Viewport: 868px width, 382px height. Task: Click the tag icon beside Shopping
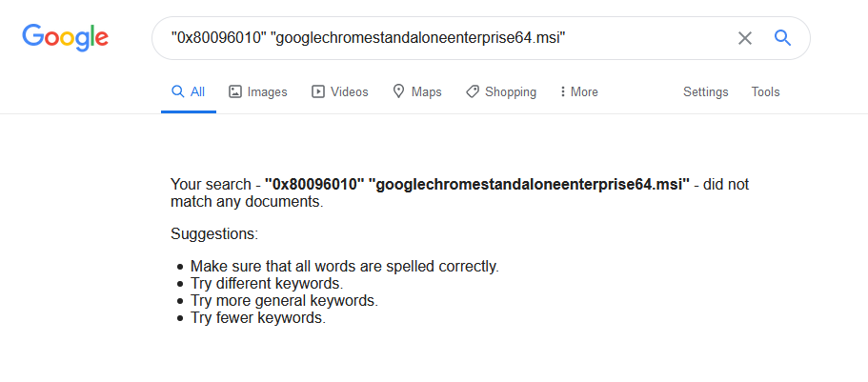[473, 92]
